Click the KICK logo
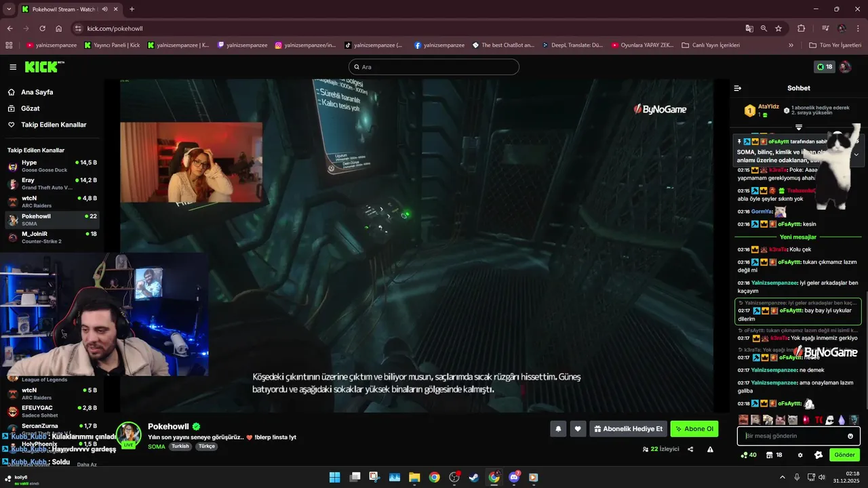The height and width of the screenshot is (488, 868). coord(44,67)
